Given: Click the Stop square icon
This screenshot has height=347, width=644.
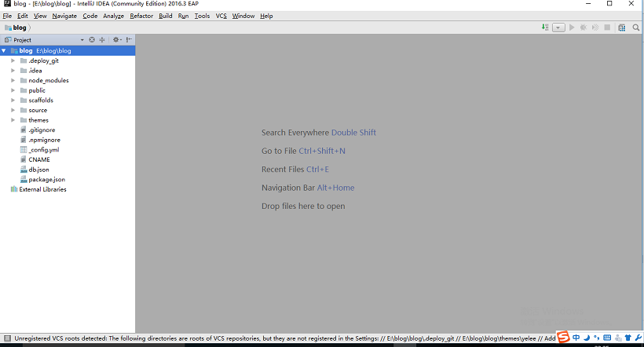Looking at the screenshot, I should [607, 27].
